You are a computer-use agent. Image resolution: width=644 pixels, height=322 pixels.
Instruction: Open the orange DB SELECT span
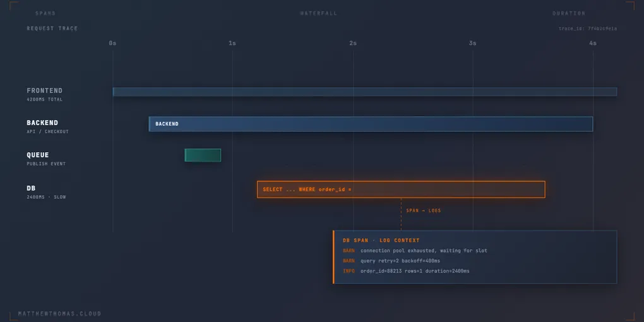(x=401, y=189)
